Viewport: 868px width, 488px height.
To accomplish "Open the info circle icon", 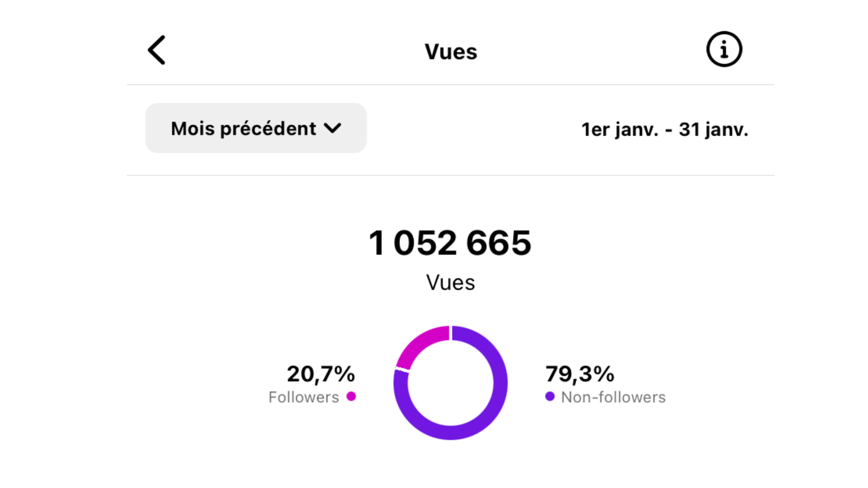I will point(723,49).
